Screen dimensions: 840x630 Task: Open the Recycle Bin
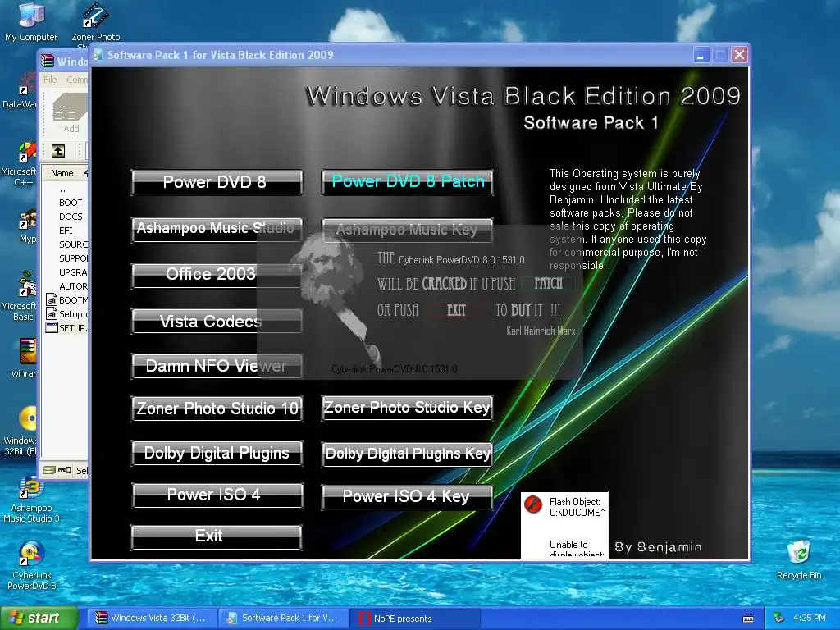click(x=799, y=560)
